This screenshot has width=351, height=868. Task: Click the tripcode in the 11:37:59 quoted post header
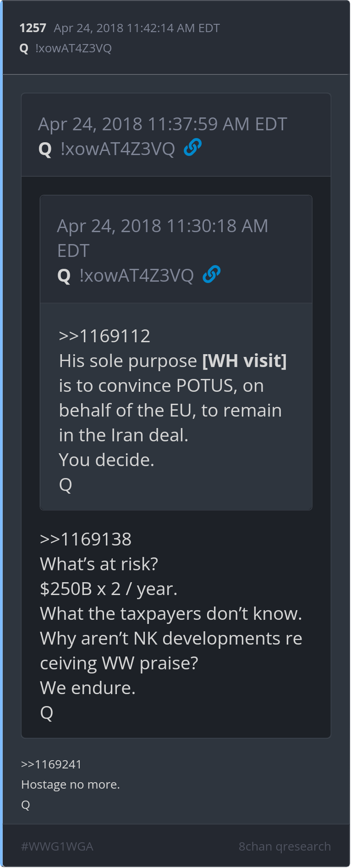(x=118, y=149)
